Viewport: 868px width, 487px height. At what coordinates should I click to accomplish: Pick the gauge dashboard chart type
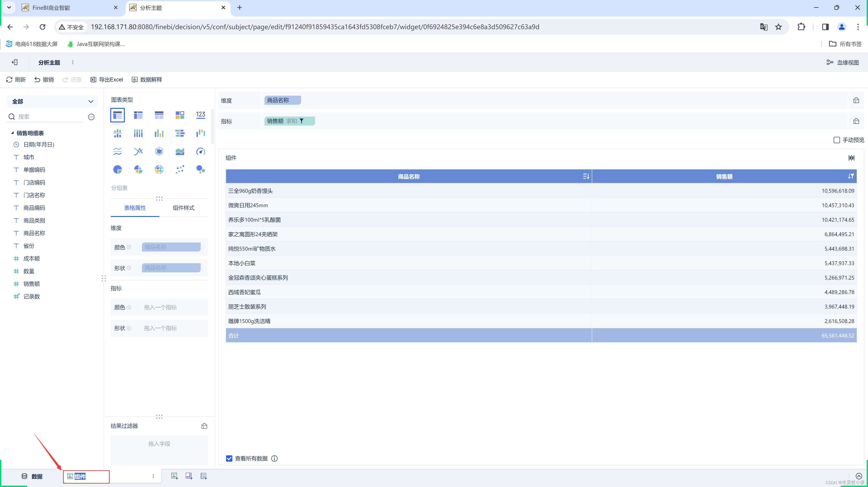tap(200, 151)
